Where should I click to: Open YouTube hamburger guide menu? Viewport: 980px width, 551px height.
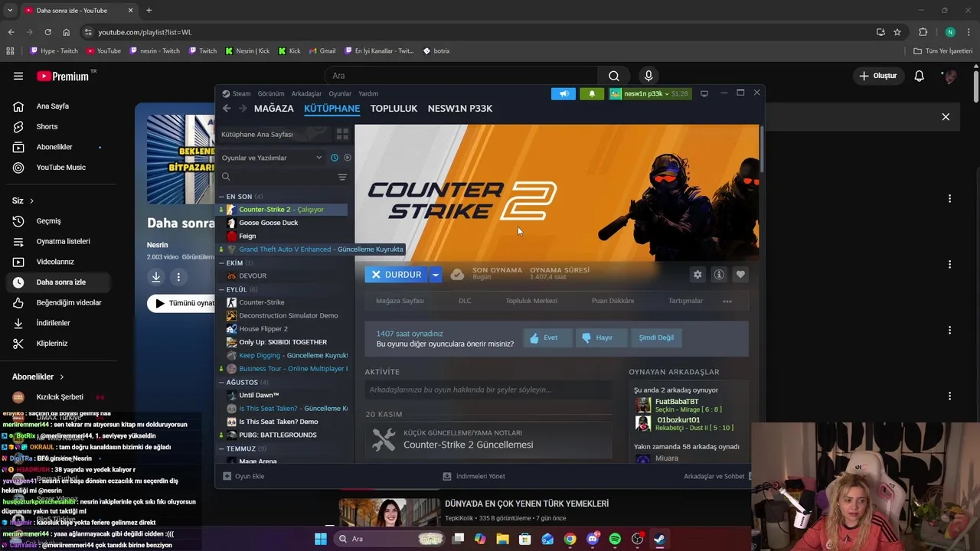[x=18, y=76]
